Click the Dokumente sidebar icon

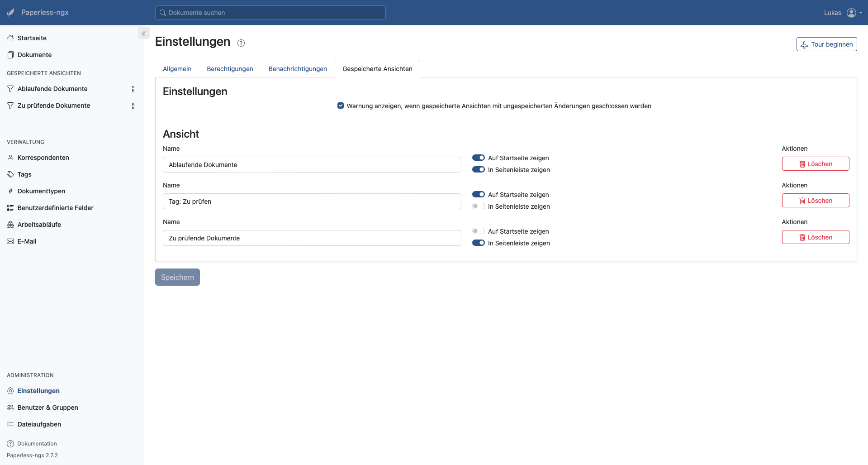tap(10, 54)
